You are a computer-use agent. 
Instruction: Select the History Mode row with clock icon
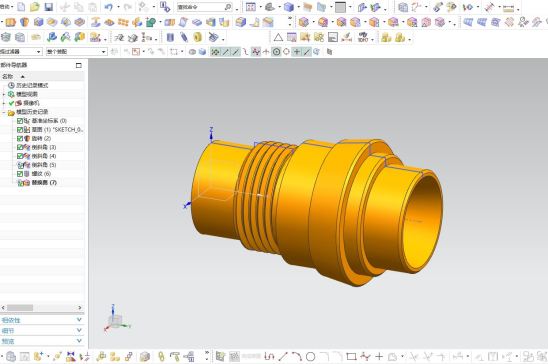pyautogui.click(x=28, y=85)
